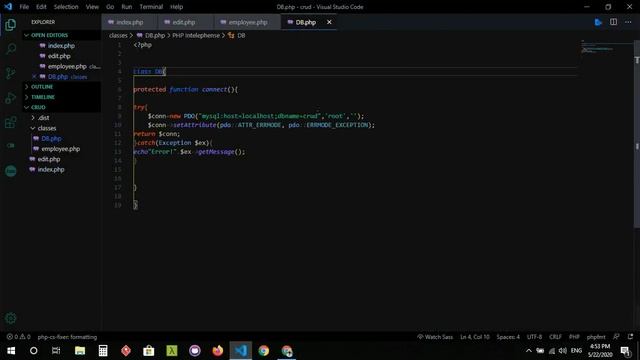Open the Source Control view
The image size is (640, 360).
[x=11, y=73]
